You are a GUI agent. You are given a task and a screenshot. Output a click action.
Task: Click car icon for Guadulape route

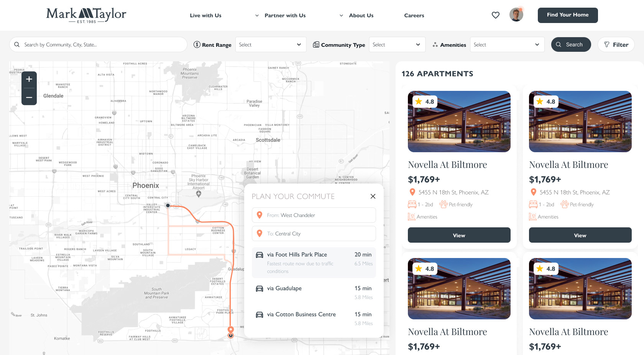click(x=260, y=289)
